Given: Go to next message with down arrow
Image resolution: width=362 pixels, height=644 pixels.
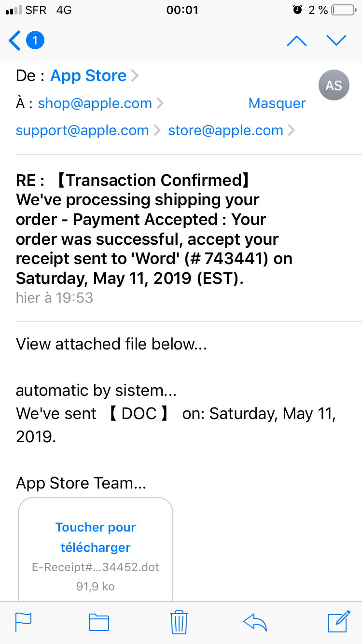Looking at the screenshot, I should [336, 41].
